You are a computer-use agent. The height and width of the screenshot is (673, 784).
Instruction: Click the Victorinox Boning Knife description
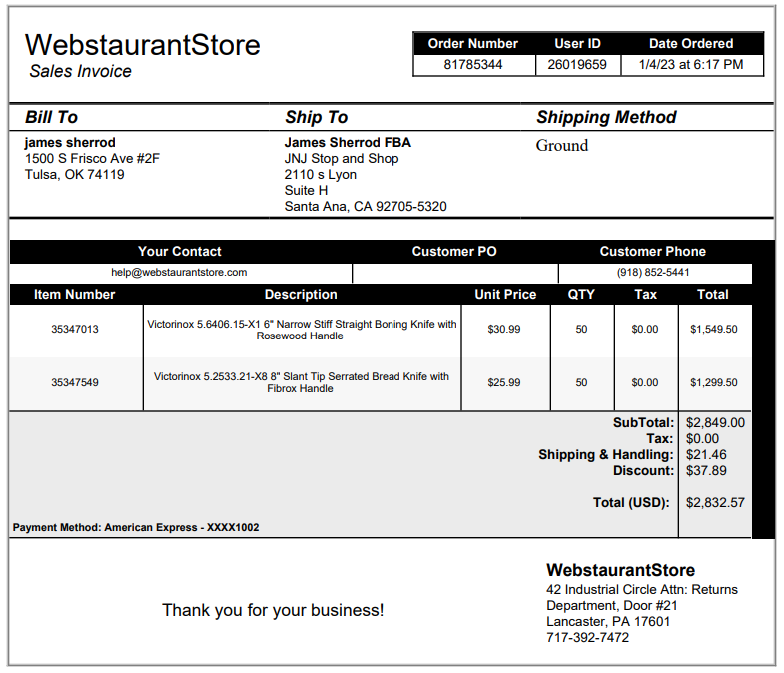point(302,330)
